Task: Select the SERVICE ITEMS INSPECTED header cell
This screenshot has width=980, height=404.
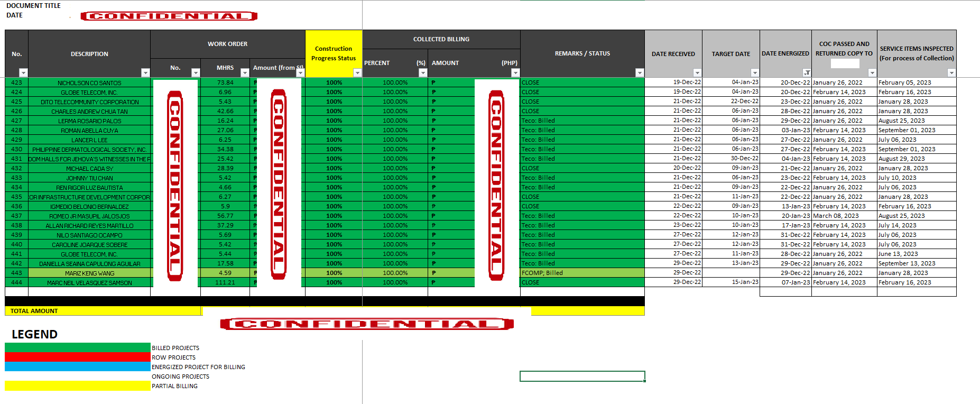Action: (x=917, y=53)
